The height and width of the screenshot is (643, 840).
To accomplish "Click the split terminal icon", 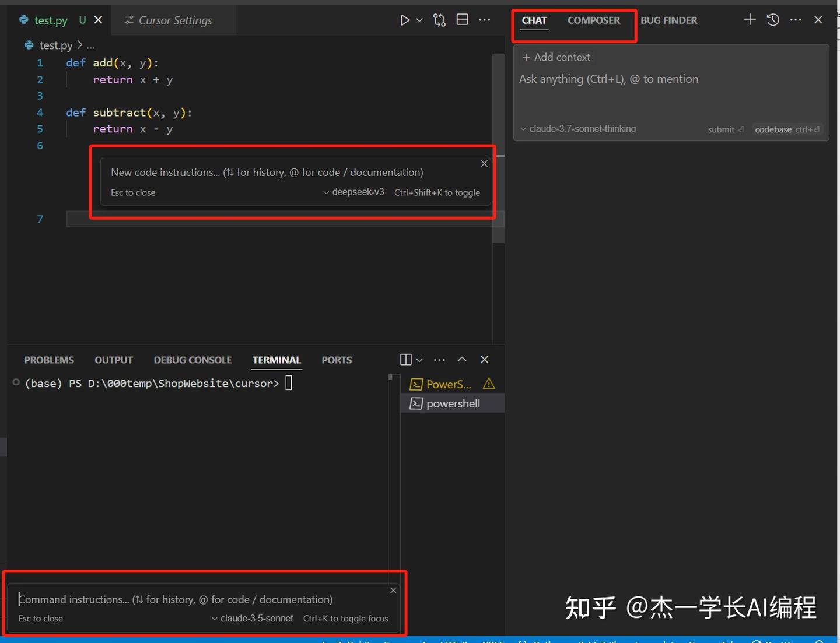I will click(406, 360).
